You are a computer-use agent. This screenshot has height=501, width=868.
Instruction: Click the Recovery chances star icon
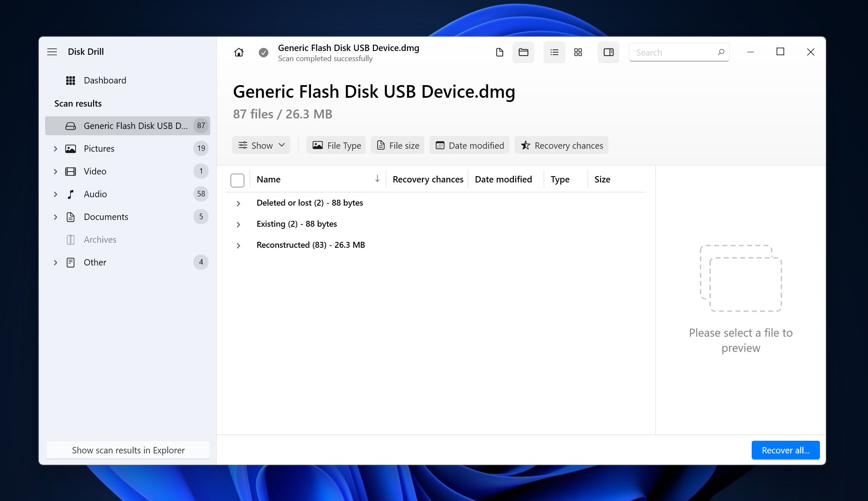click(524, 145)
